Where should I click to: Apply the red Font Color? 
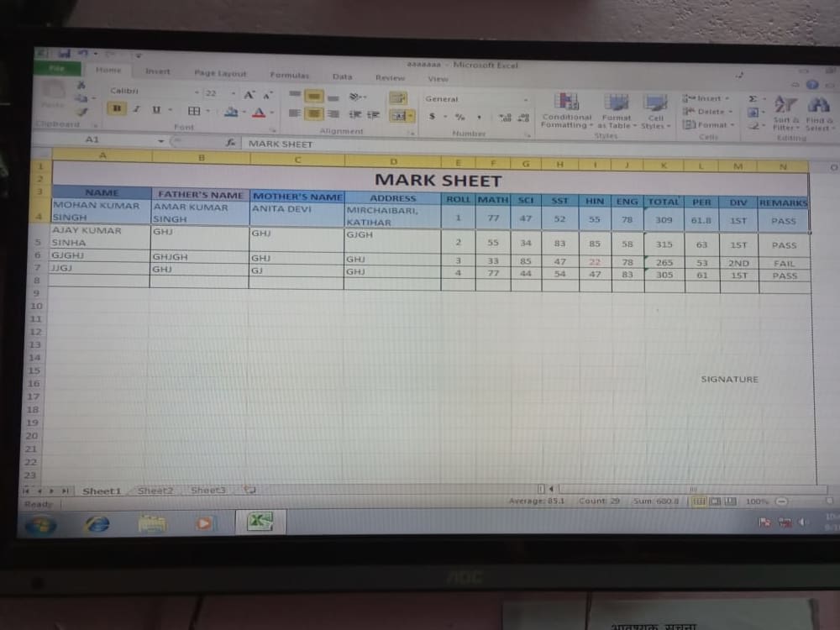click(259, 113)
